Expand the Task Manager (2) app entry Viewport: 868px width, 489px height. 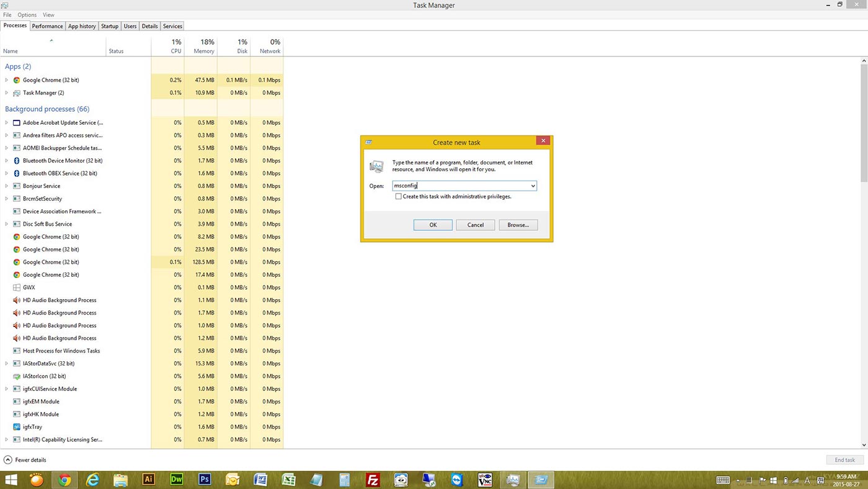pos(7,93)
